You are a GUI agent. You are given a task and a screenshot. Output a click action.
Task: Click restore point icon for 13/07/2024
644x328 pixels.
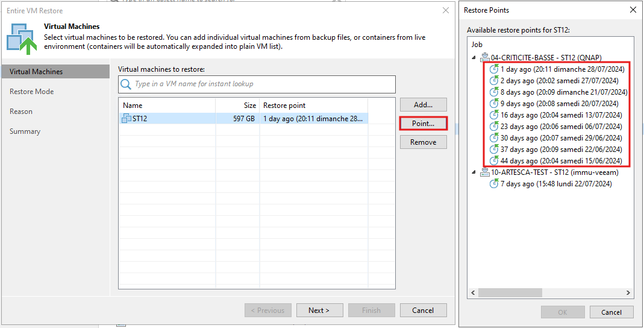[x=494, y=115]
